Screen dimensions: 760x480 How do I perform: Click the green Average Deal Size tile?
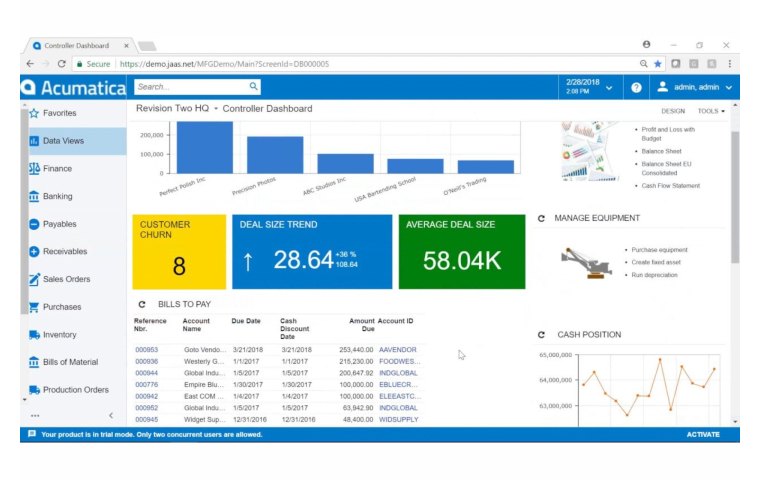[461, 252]
